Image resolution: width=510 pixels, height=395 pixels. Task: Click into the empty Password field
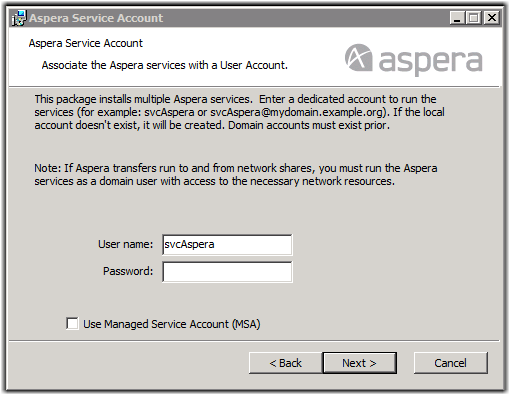[227, 272]
